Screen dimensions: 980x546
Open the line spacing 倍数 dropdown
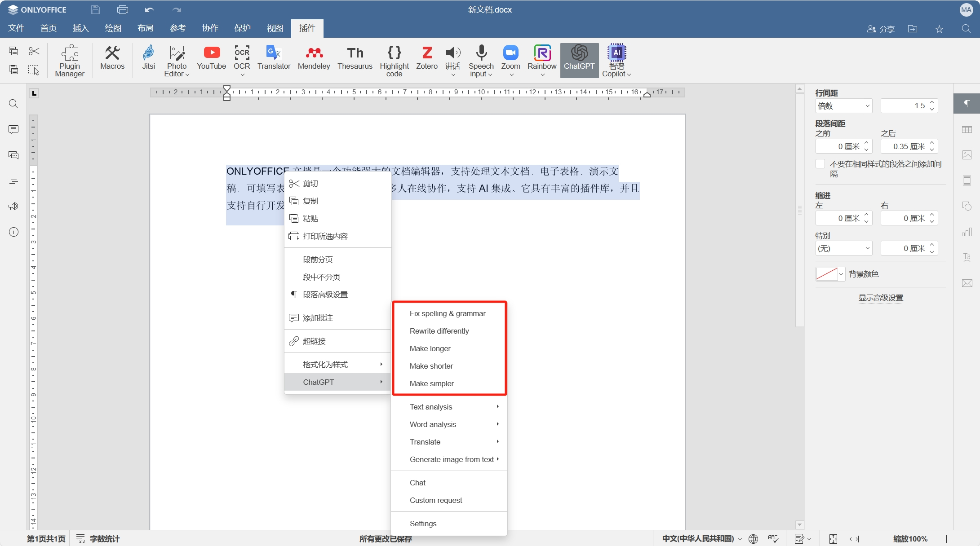pos(844,106)
